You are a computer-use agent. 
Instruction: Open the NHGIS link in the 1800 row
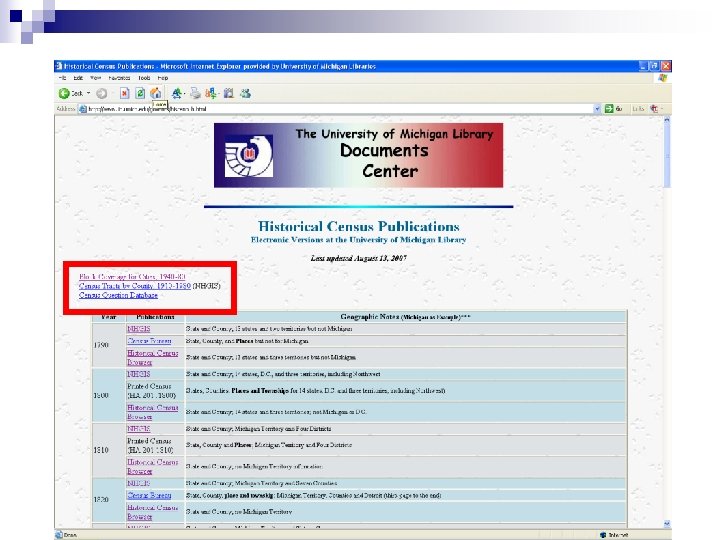pyautogui.click(x=139, y=374)
